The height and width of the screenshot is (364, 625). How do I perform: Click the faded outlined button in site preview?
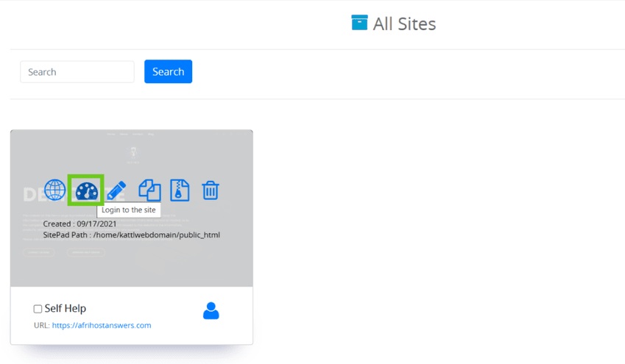[38, 252]
